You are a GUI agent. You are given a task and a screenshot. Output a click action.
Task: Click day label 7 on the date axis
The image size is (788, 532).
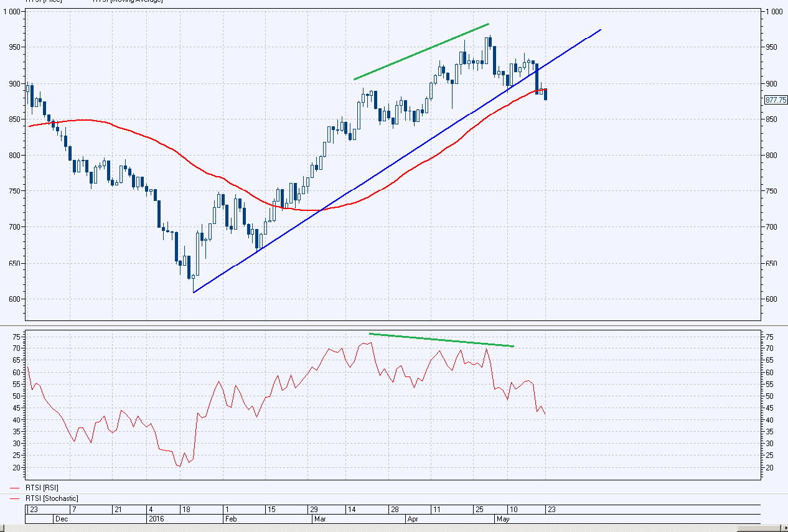[73, 510]
